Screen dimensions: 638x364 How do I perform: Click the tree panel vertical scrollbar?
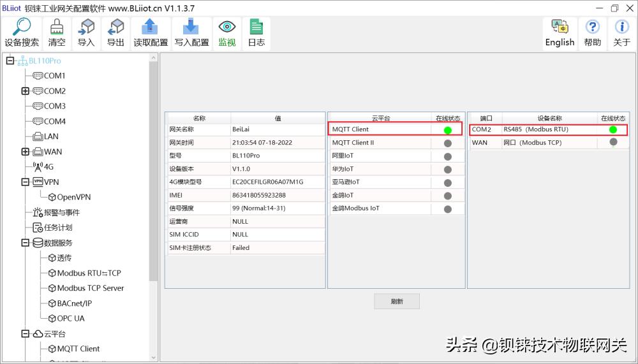click(153, 171)
